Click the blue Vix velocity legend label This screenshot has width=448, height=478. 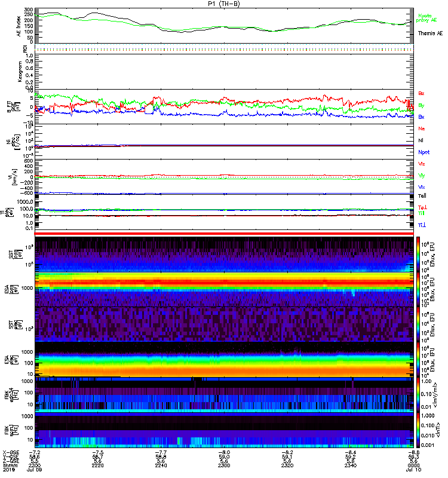point(422,187)
